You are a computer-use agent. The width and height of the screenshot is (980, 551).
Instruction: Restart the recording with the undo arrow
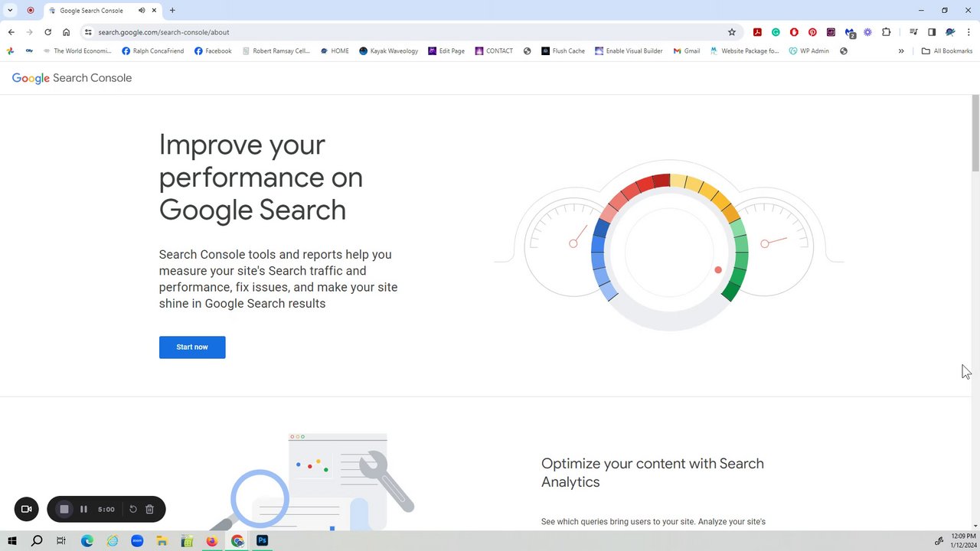(x=133, y=509)
